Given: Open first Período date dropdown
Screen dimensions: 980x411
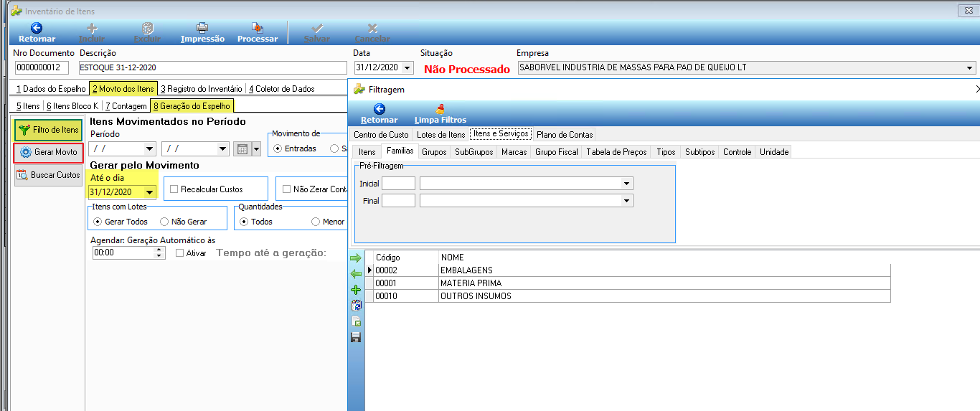Looking at the screenshot, I should click(149, 149).
